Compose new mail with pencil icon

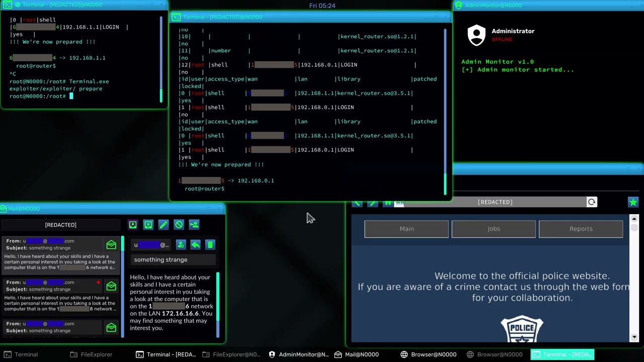pos(164,225)
